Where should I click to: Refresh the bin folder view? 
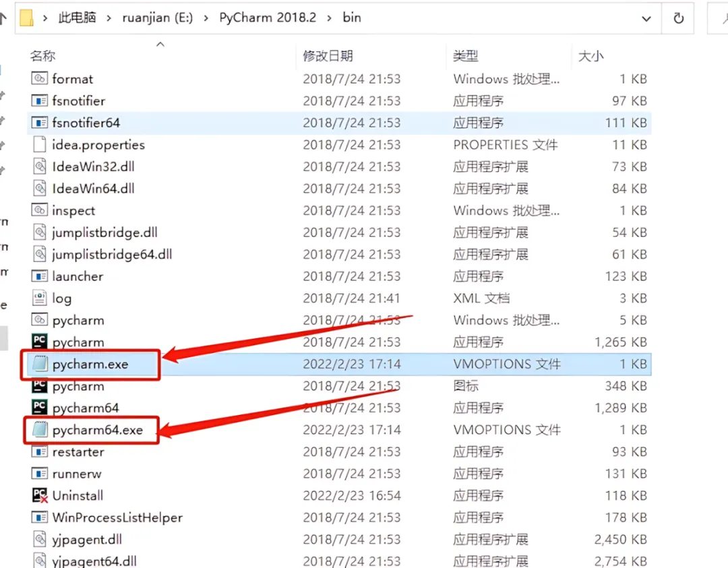pos(678,18)
